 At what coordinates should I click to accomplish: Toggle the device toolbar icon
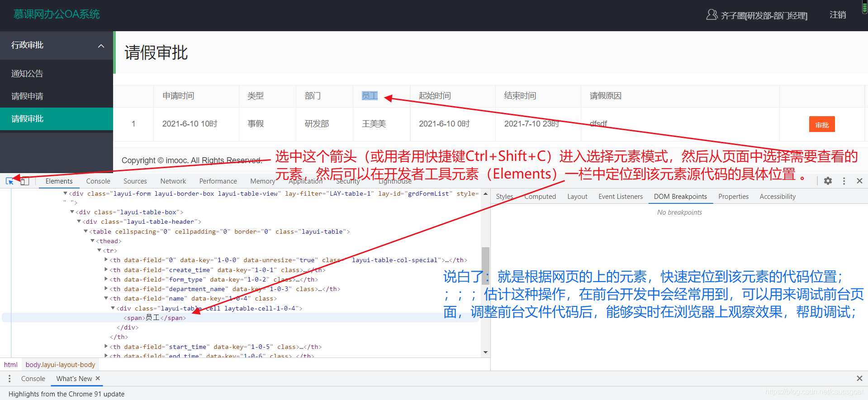coord(25,181)
